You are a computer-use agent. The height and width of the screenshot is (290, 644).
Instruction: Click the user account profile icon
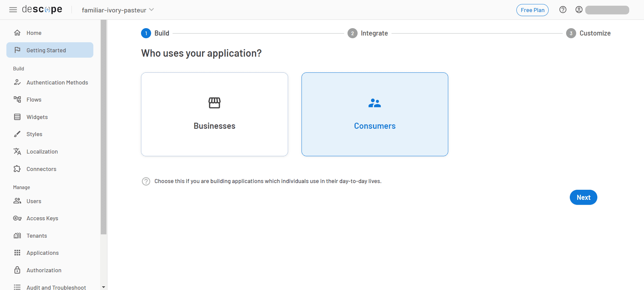579,10
